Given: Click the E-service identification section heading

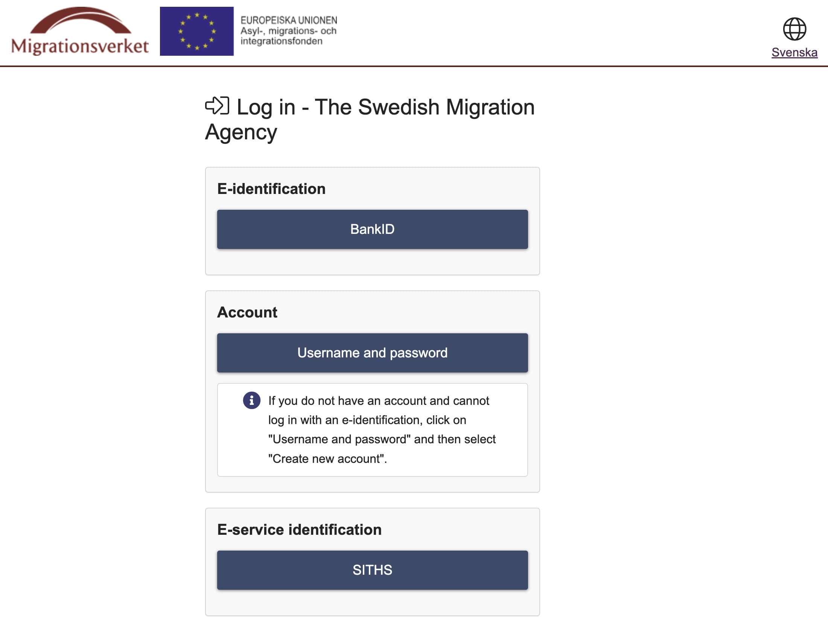Looking at the screenshot, I should tap(299, 530).
